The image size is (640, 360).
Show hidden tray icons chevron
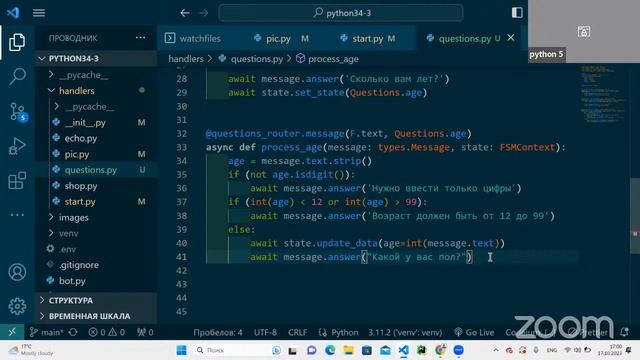pos(496,350)
